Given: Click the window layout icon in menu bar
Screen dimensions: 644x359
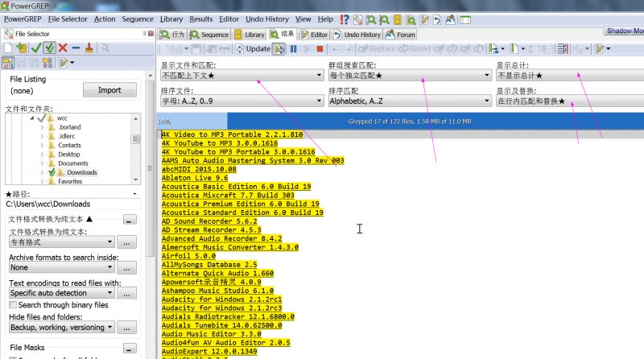Looking at the screenshot, I should coord(465,19).
